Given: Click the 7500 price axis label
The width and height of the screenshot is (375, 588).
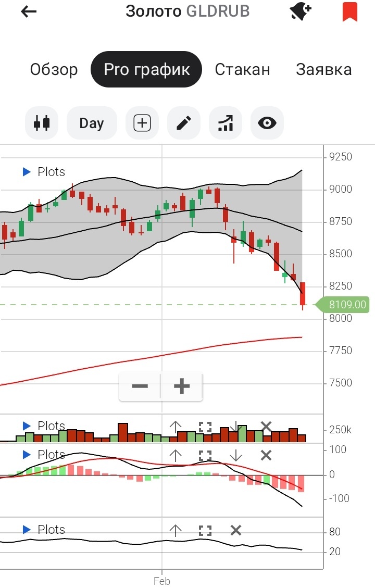Looking at the screenshot, I should point(341,383).
